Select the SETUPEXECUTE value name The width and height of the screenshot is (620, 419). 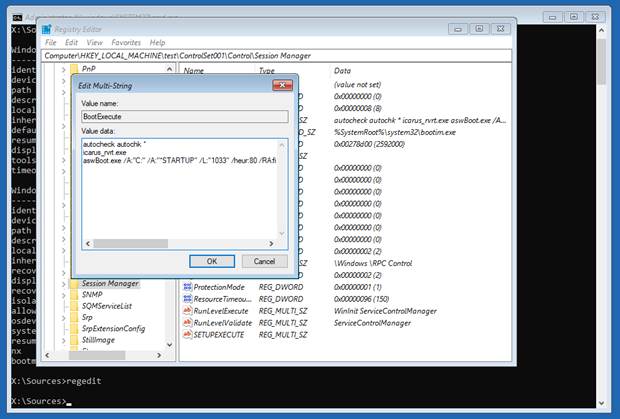pos(219,334)
